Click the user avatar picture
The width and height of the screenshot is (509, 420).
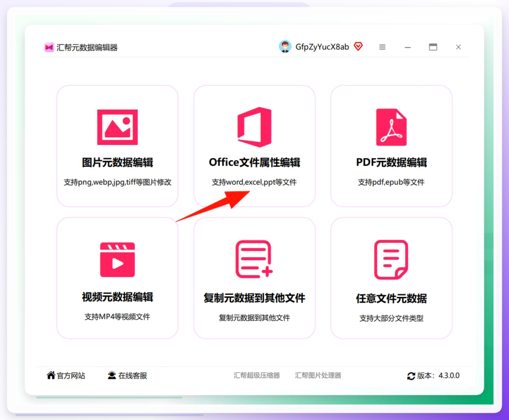point(285,47)
